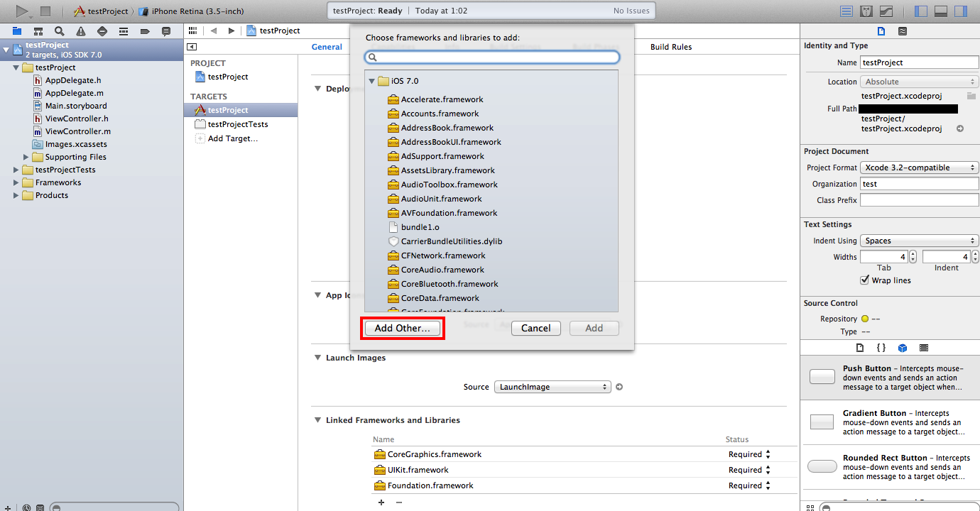This screenshot has width=980, height=511.
Task: Collapse the testProject group in navigator
Action: (x=16, y=67)
